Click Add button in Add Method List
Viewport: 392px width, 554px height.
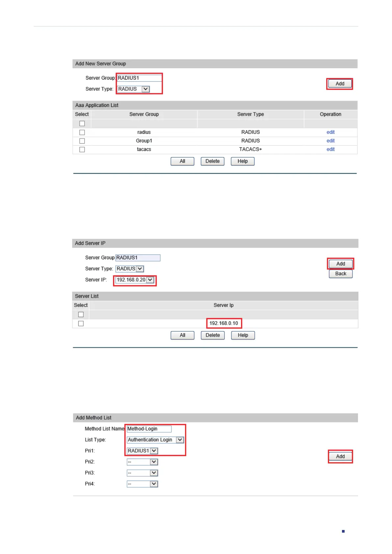pyautogui.click(x=340, y=457)
